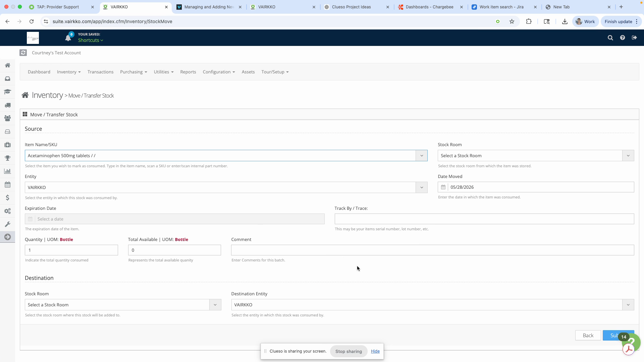Open the calendar icon in sidebar
The width and height of the screenshot is (644, 362).
7,185
